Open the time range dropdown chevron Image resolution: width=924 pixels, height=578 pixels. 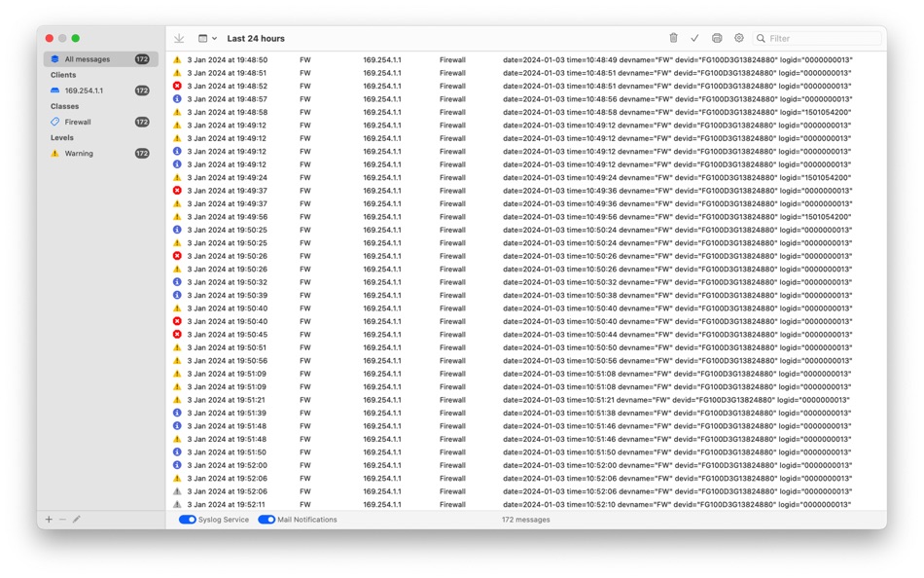[214, 38]
